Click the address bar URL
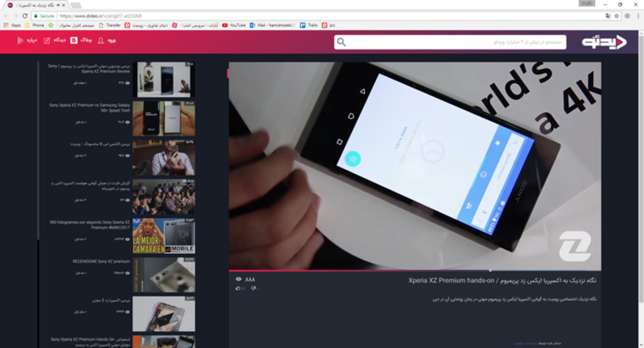Image resolution: width=644 pixels, height=348 pixels. 101,16
